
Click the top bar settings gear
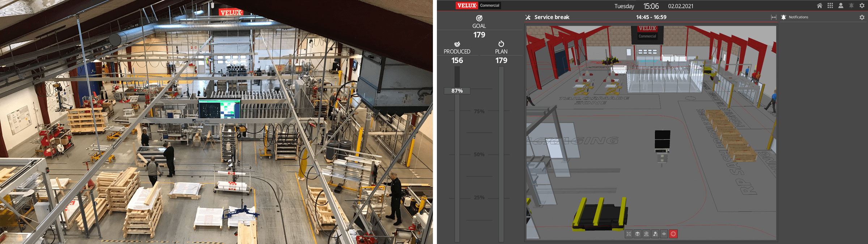[x=862, y=6]
